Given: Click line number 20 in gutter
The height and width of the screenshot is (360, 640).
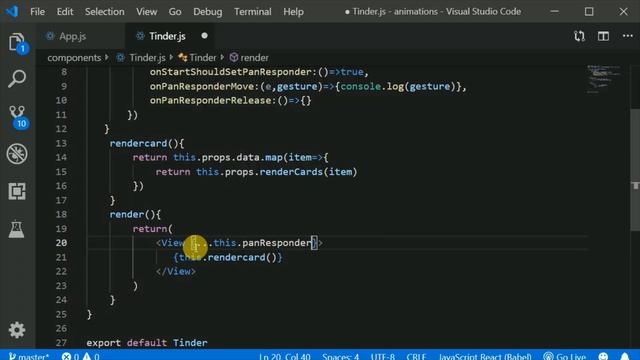Looking at the screenshot, I should [61, 243].
